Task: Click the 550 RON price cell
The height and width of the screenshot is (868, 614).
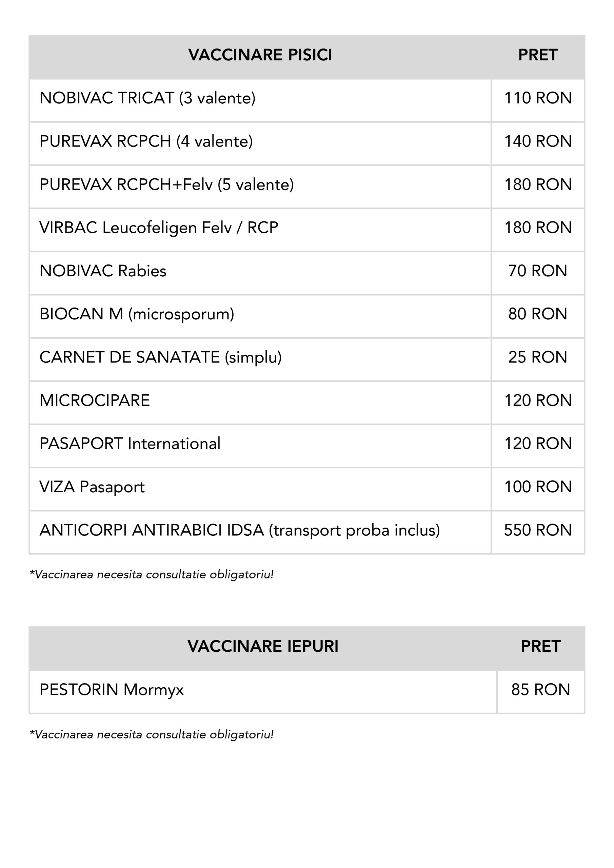Action: click(538, 530)
